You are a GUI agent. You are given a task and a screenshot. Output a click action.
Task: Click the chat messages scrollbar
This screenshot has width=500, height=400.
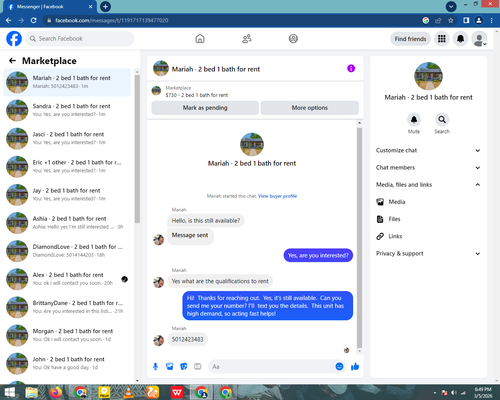(359, 237)
